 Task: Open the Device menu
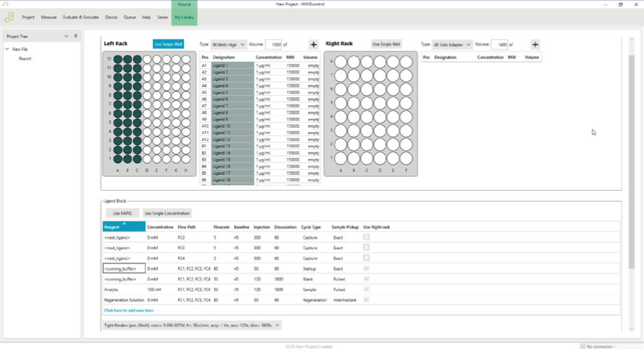point(111,17)
